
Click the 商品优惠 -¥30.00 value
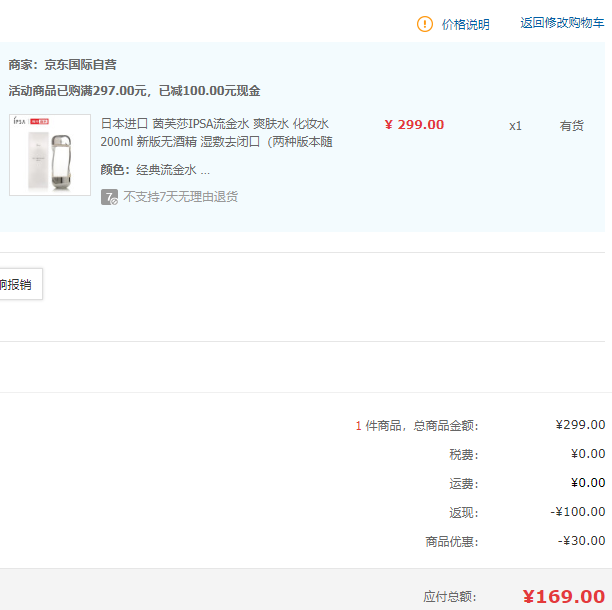pos(581,541)
